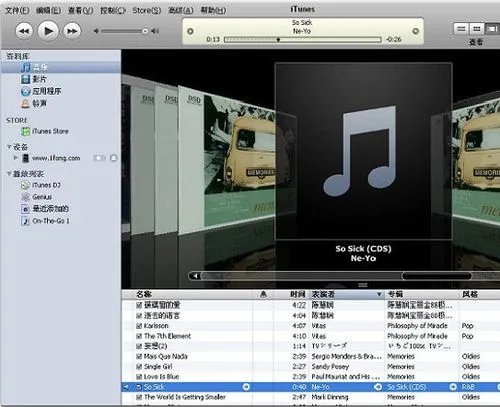Click the next track fast-forward button
500x407 pixels.
(72, 31)
